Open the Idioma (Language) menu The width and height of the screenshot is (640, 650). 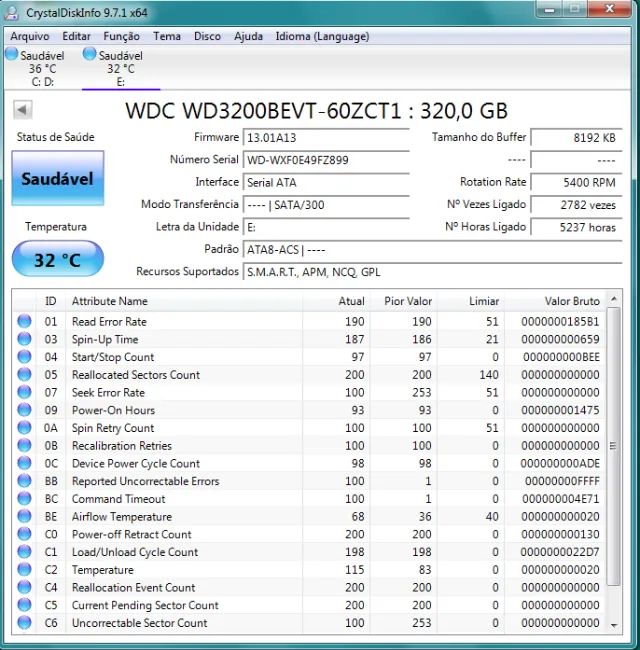tap(322, 36)
